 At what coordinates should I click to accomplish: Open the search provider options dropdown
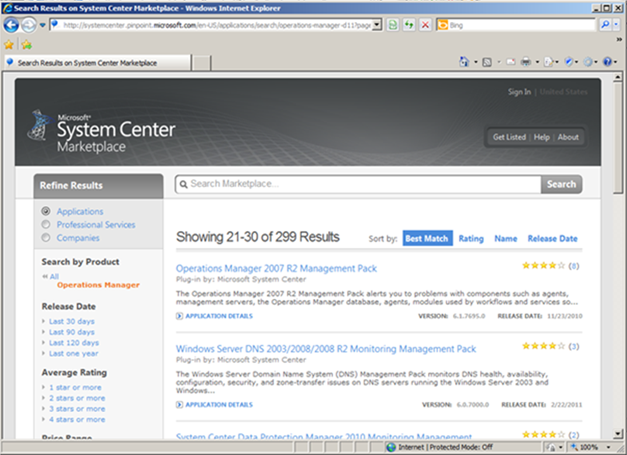(x=616, y=25)
